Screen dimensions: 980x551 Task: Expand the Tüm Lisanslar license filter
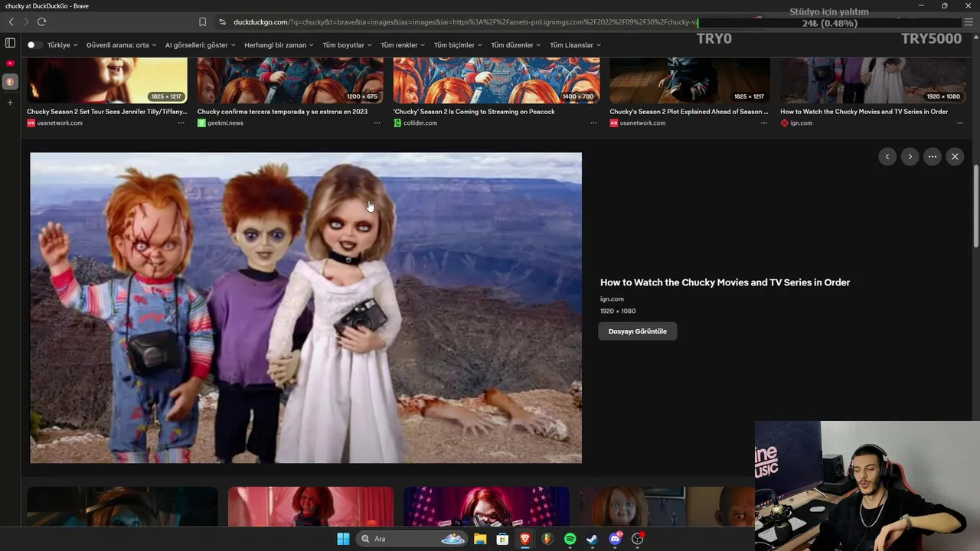click(575, 45)
